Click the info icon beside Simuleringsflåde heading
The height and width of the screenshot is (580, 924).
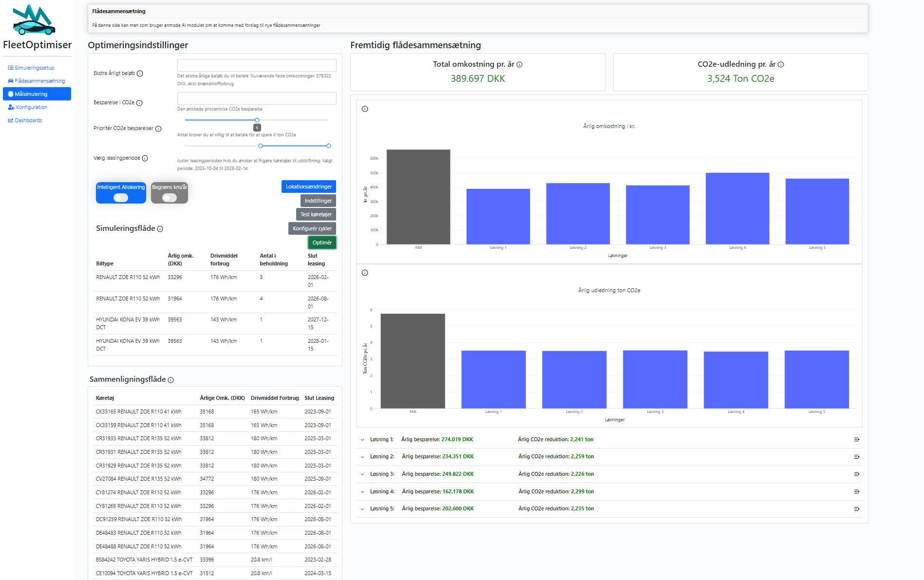pos(160,229)
